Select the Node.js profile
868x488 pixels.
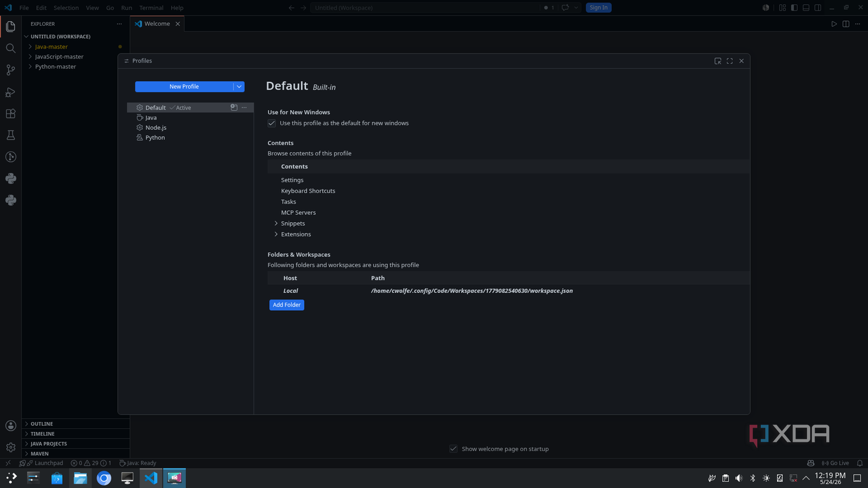156,127
